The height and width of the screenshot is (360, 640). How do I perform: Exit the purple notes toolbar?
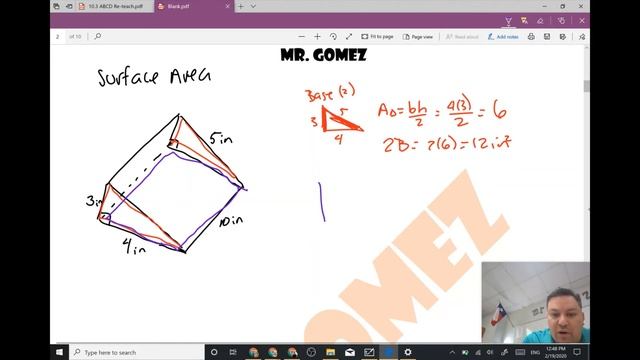(x=582, y=21)
